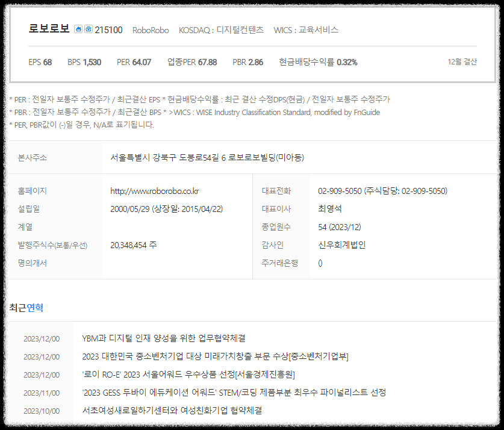Click the 계열 label

[x=25, y=227]
